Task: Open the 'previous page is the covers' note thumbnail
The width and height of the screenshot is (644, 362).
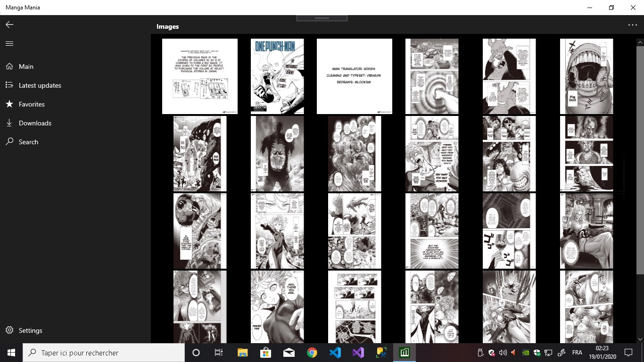Action: [200, 76]
